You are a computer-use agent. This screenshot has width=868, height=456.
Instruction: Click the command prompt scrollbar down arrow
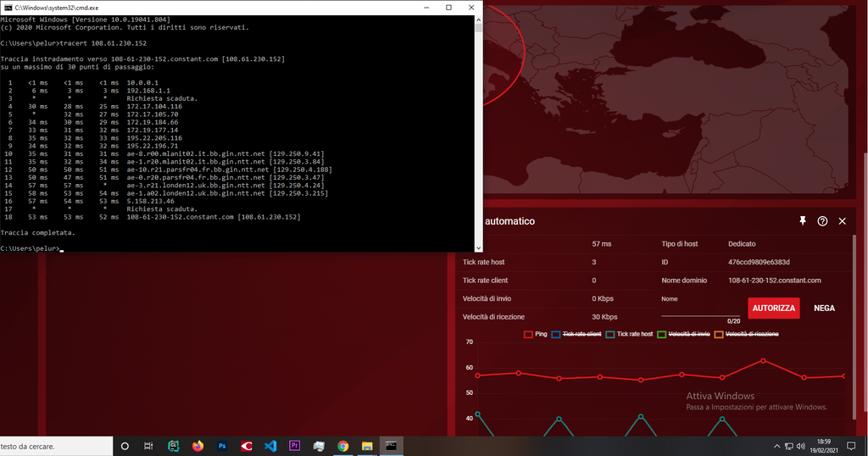(x=478, y=247)
